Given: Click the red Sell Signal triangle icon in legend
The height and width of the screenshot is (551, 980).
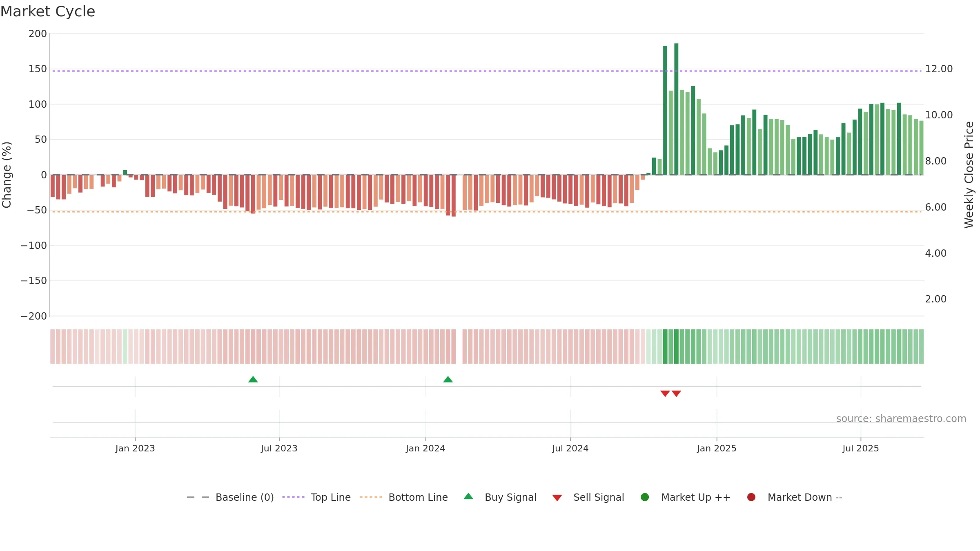Looking at the screenshot, I should [x=557, y=498].
